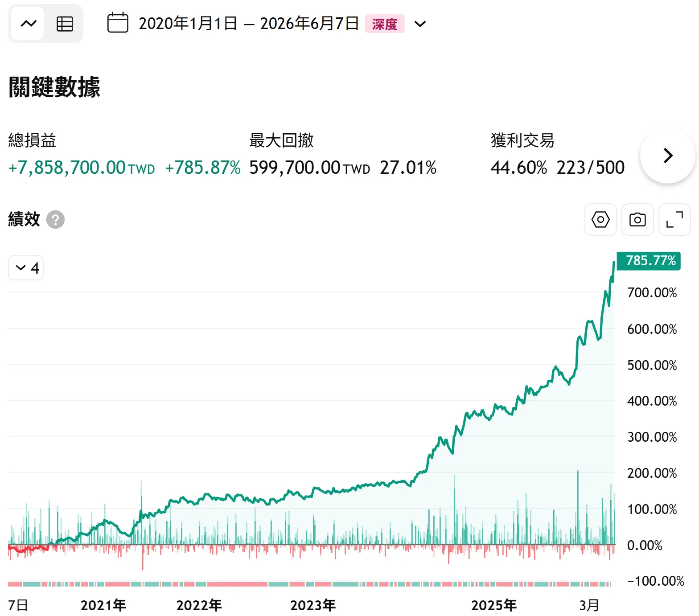Expand the date range dropdown chevron

[x=420, y=24]
